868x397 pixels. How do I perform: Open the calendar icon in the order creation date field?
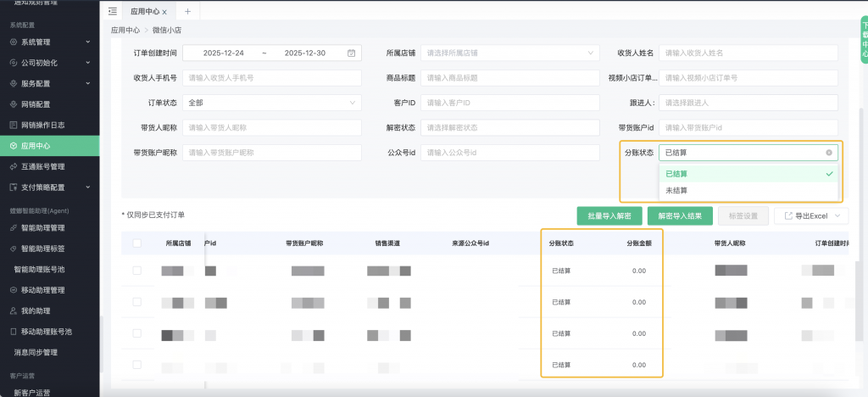(351, 53)
